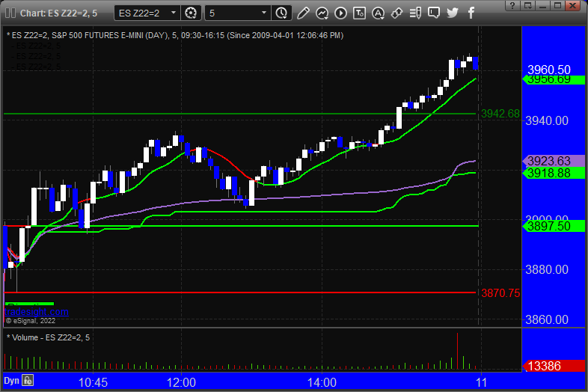Click the bar replay play icon
The image size is (588, 392).
coord(340,13)
